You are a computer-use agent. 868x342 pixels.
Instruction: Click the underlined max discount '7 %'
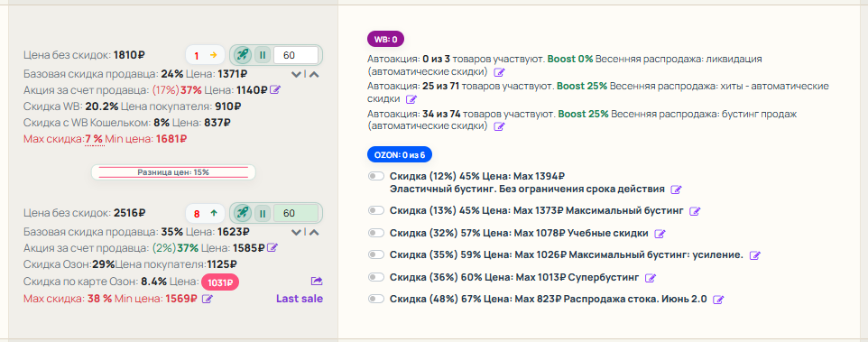coord(94,139)
